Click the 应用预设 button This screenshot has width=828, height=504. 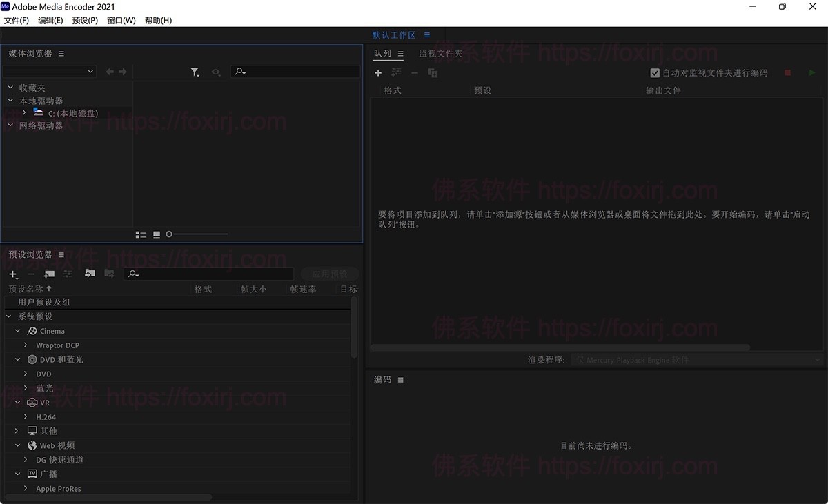[330, 273]
